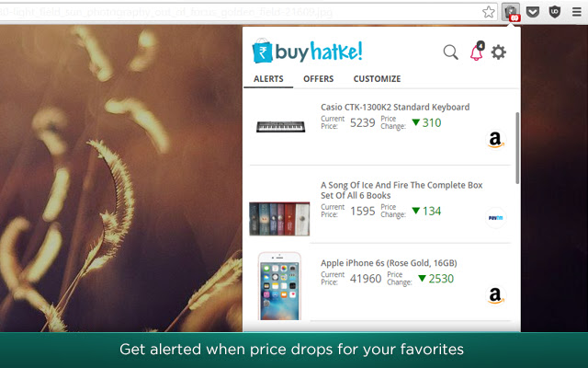
Task: Open the Buyhatke search magnifier
Action: point(450,52)
